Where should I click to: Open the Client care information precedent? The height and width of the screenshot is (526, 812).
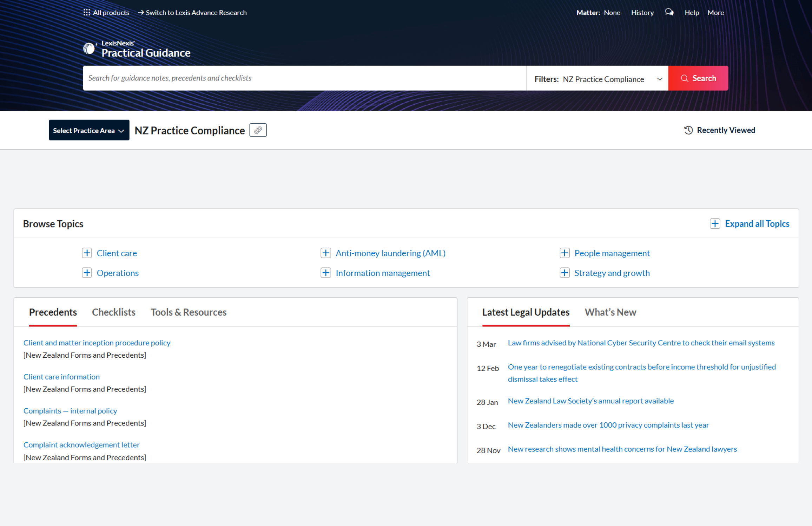tap(61, 377)
